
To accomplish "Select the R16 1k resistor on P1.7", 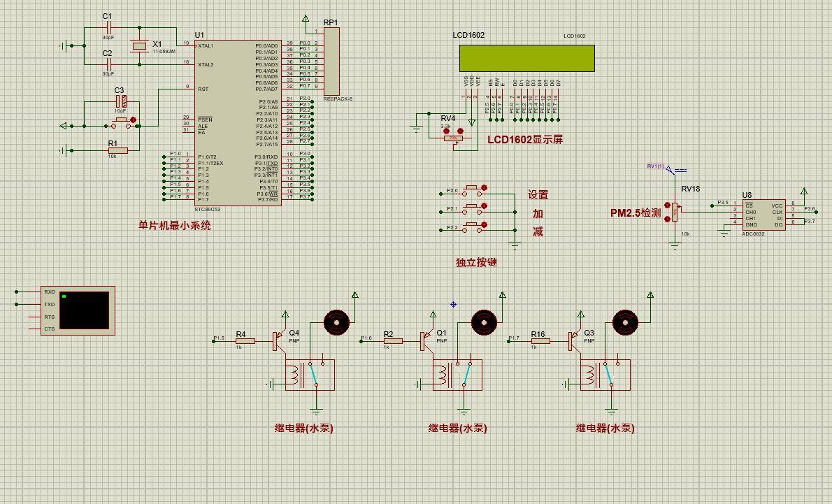I will click(x=540, y=341).
